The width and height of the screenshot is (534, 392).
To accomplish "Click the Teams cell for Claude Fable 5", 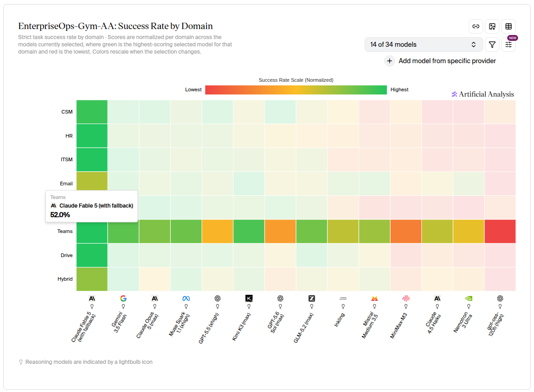I will [92, 233].
